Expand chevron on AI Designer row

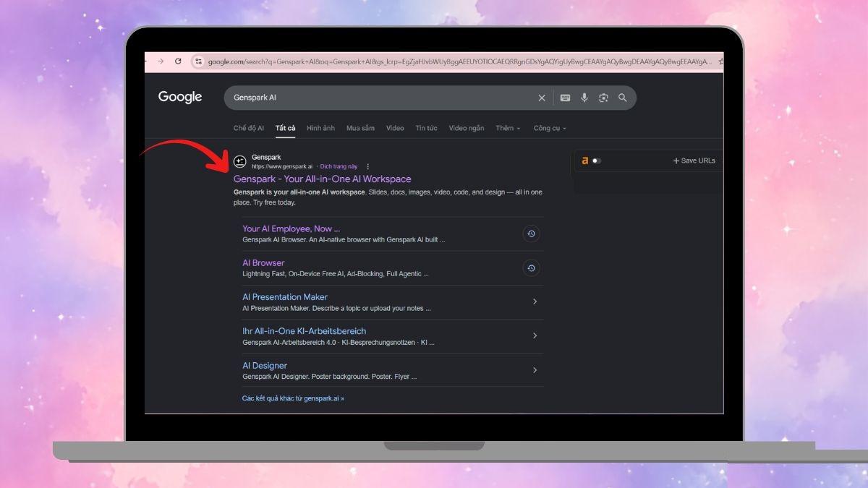click(x=535, y=370)
